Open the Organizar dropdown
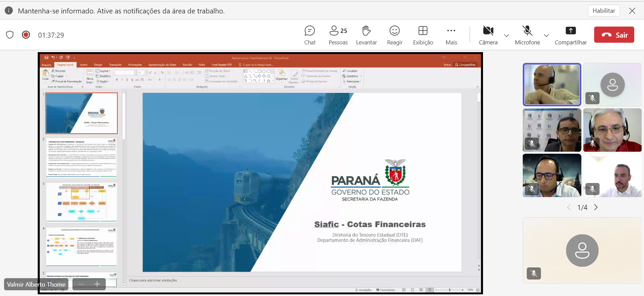 pos(282,76)
